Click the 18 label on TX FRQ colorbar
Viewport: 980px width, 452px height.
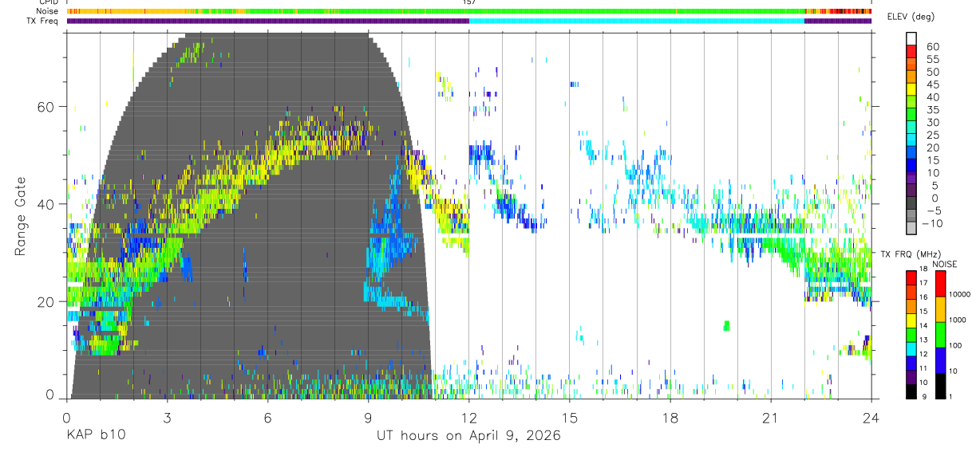coord(923,269)
